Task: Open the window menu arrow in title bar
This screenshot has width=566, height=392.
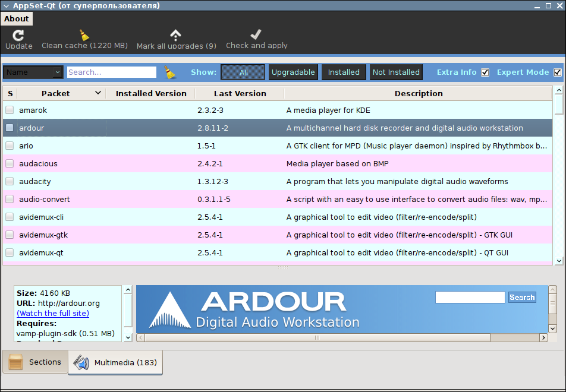Action: coord(6,6)
